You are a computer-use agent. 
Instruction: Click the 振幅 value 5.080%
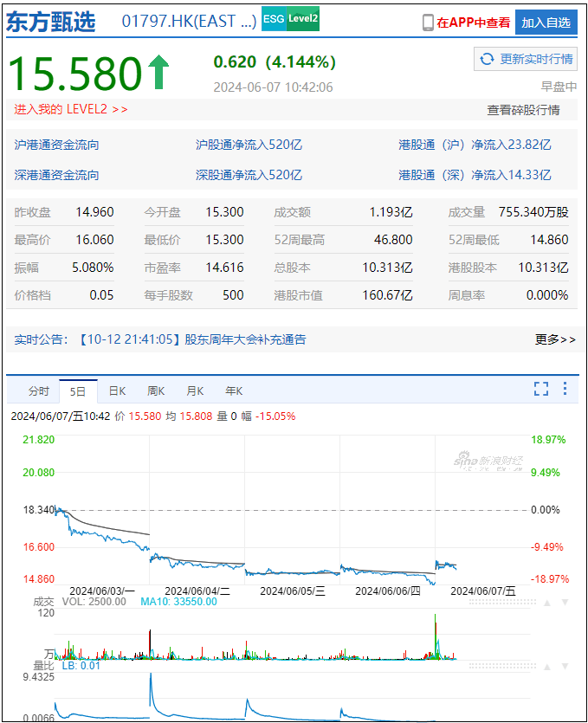tap(93, 268)
